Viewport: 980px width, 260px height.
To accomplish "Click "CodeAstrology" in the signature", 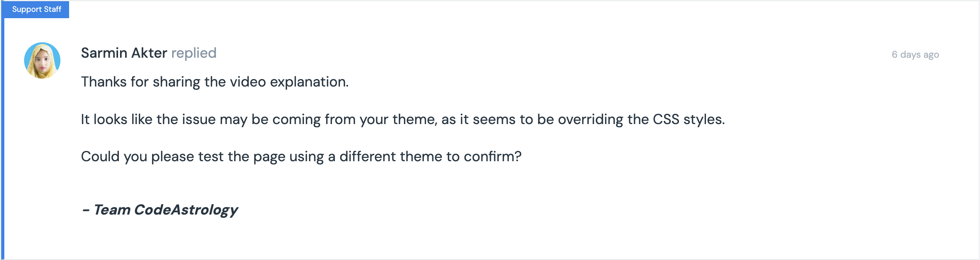I will click(186, 209).
